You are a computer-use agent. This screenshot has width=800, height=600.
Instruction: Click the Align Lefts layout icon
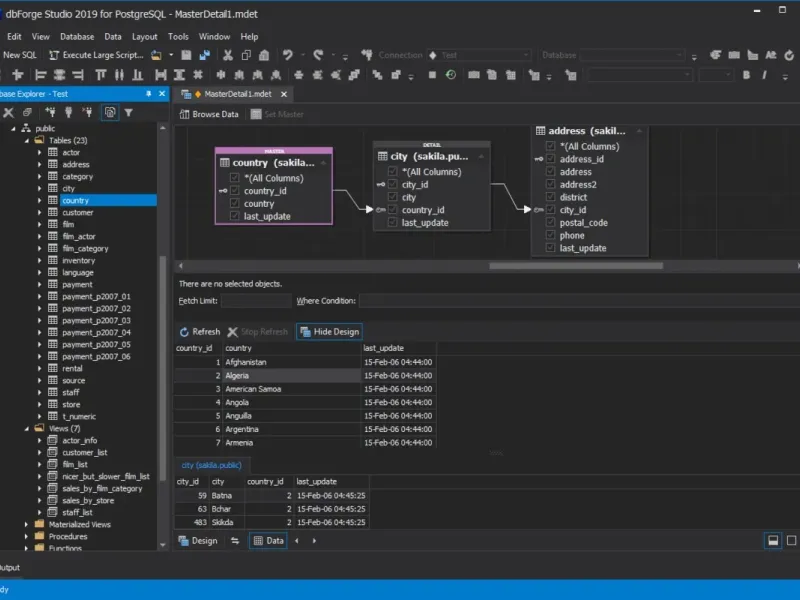click(40, 76)
